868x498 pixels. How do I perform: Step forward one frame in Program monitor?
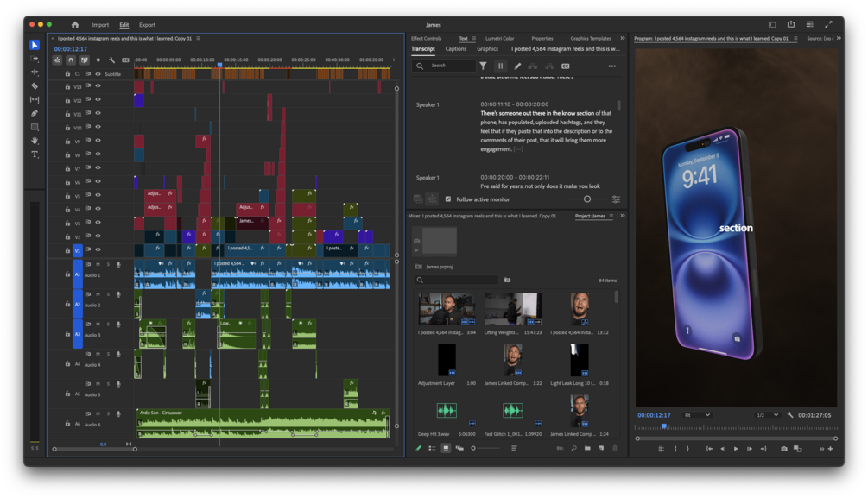click(750, 449)
